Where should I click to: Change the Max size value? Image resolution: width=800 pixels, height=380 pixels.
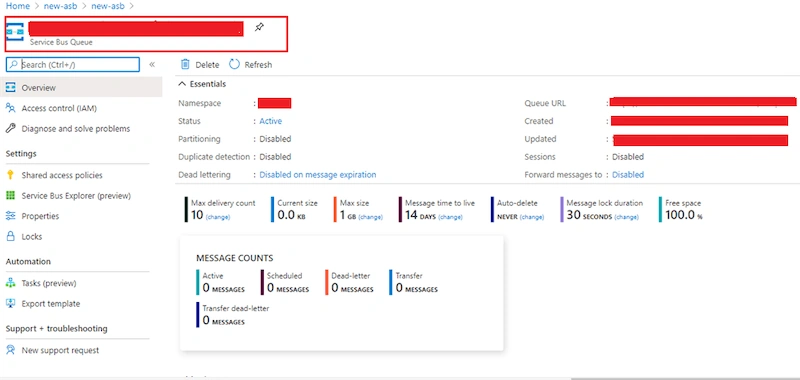tap(371, 217)
